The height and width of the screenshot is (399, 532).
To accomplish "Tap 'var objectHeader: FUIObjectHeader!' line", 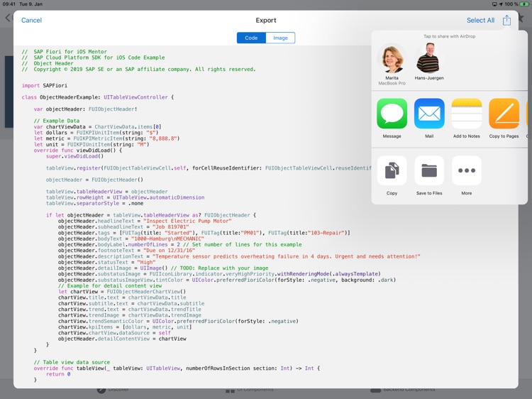I will pos(86,109).
